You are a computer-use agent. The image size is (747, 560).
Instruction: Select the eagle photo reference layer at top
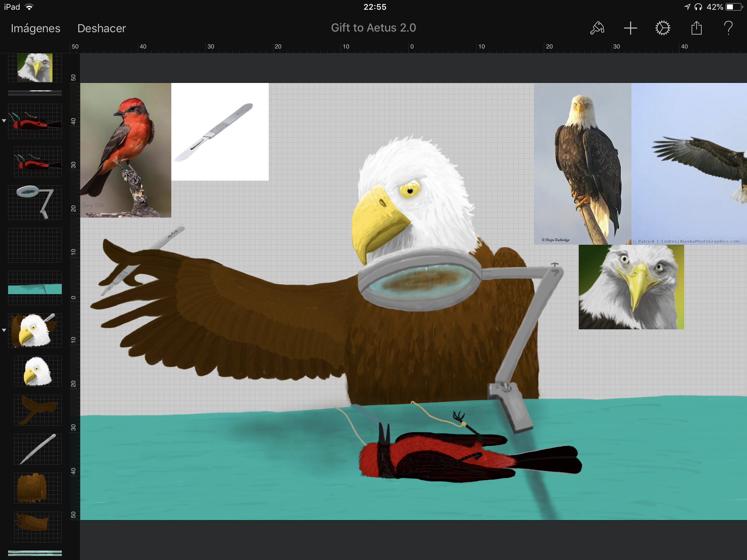[35, 67]
